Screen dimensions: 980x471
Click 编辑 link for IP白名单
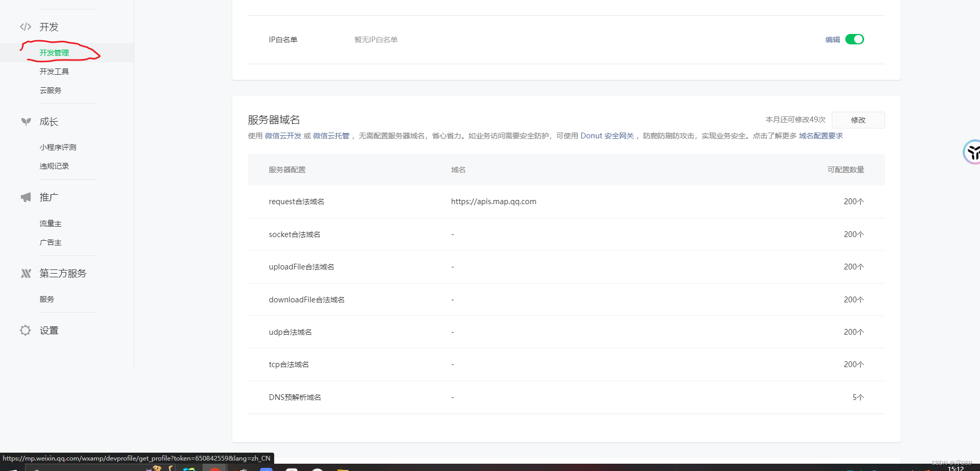(833, 40)
